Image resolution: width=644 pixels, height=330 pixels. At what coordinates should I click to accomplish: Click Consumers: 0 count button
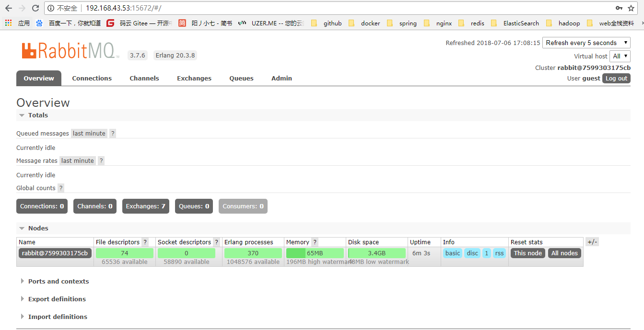pos(243,206)
